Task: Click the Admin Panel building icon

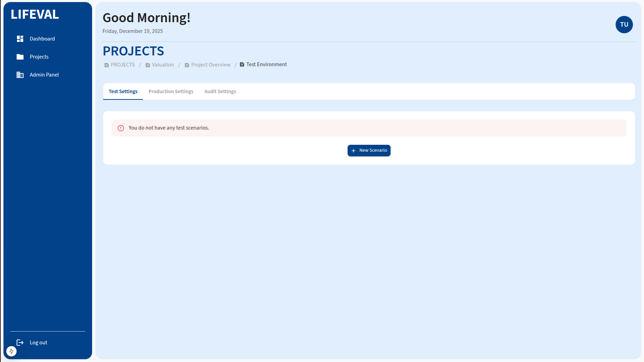Action: point(20,75)
